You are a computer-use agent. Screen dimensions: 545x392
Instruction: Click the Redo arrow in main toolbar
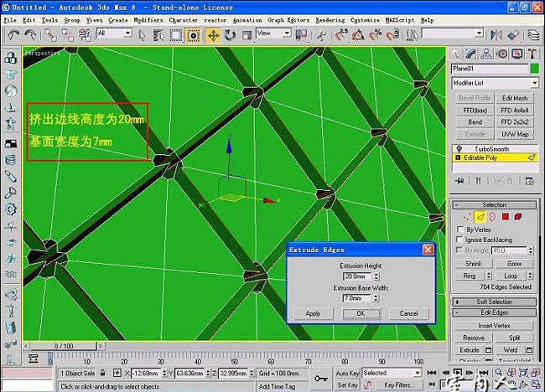click(x=30, y=34)
